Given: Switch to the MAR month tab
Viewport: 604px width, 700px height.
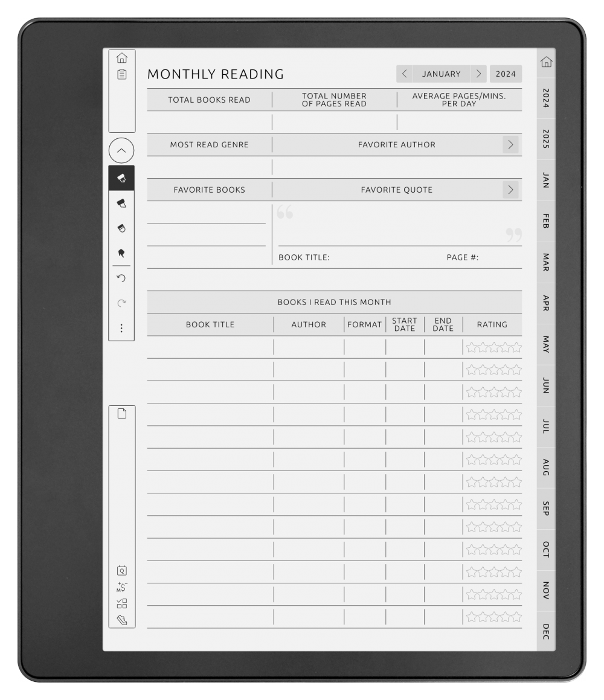Looking at the screenshot, I should [x=544, y=261].
